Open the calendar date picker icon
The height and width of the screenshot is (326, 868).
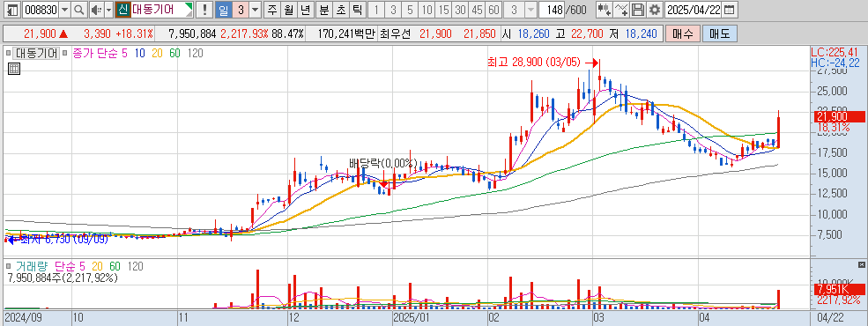click(730, 10)
